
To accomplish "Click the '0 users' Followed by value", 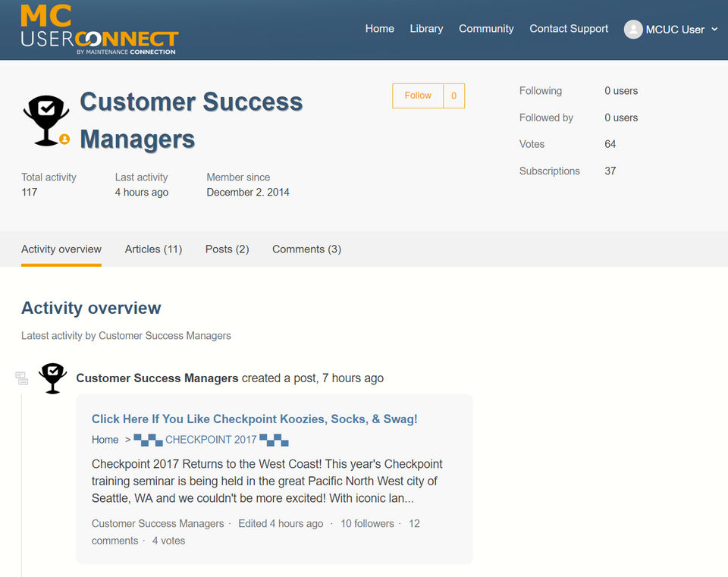I will [x=621, y=118].
